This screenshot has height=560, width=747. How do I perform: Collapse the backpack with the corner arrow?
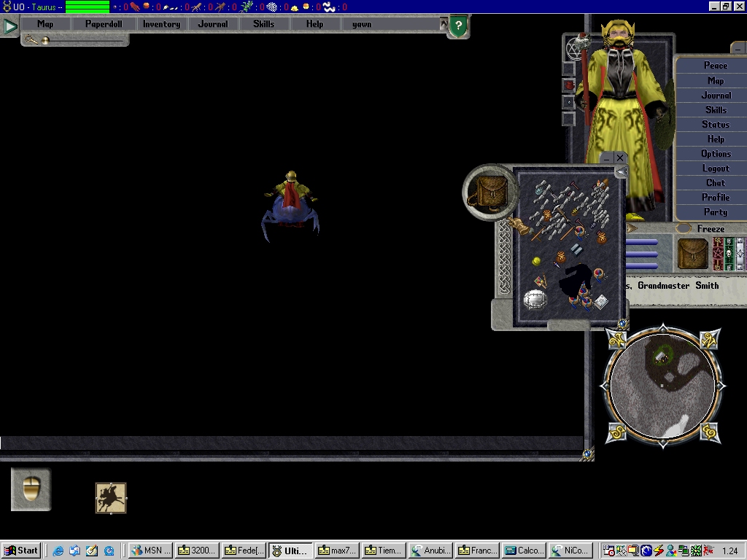pyautogui.click(x=621, y=173)
